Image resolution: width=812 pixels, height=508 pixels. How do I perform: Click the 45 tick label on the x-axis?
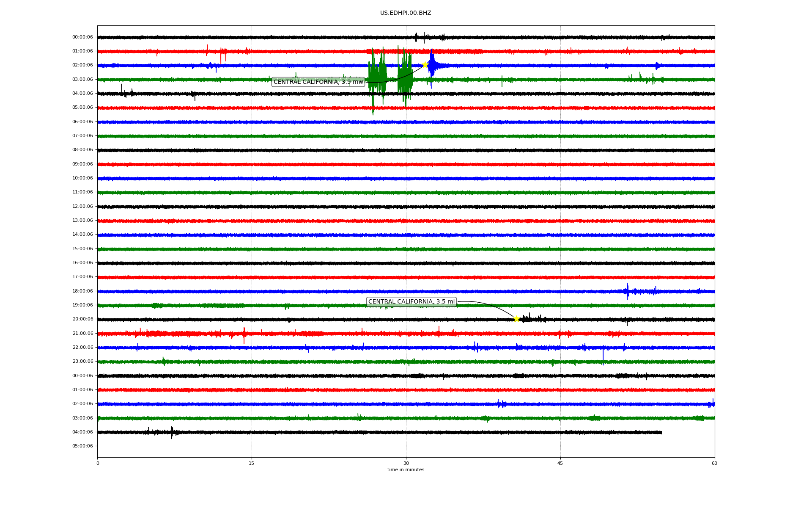[560, 463]
